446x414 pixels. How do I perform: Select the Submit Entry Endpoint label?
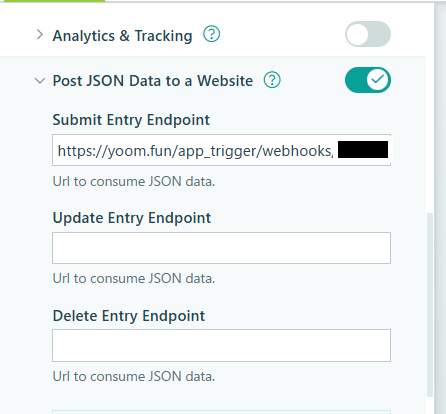pos(131,120)
